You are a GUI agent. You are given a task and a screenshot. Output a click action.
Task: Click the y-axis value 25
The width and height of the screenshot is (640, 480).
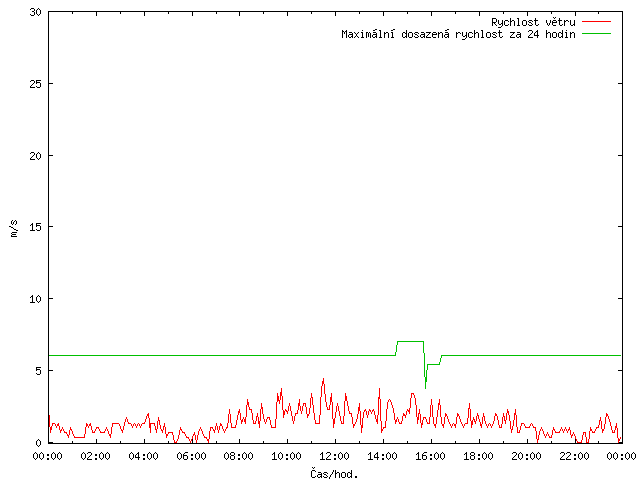[36, 84]
